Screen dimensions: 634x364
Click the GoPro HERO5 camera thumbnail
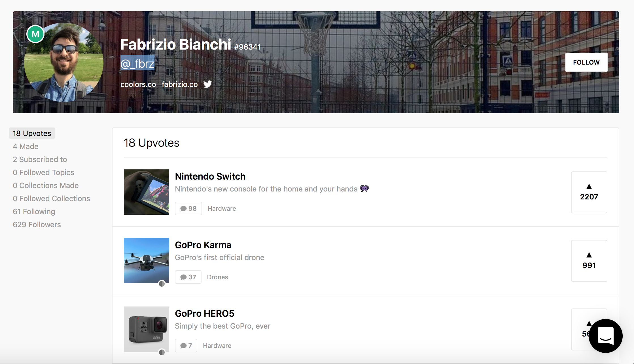147,329
